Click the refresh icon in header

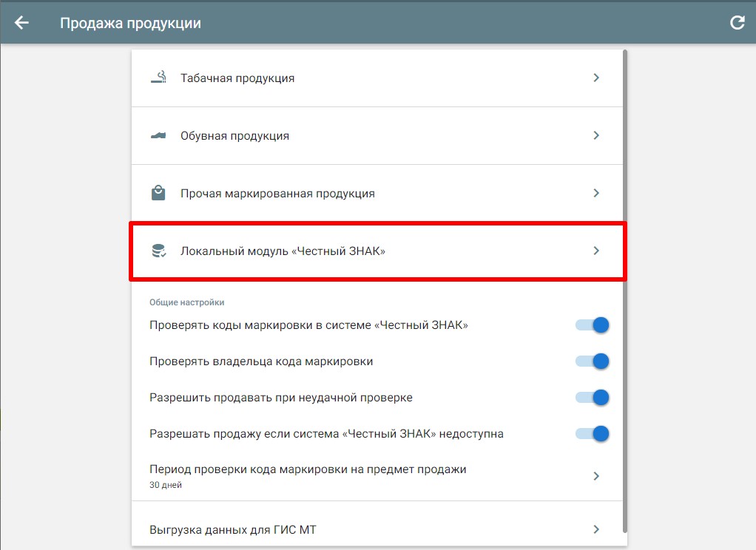point(738,23)
